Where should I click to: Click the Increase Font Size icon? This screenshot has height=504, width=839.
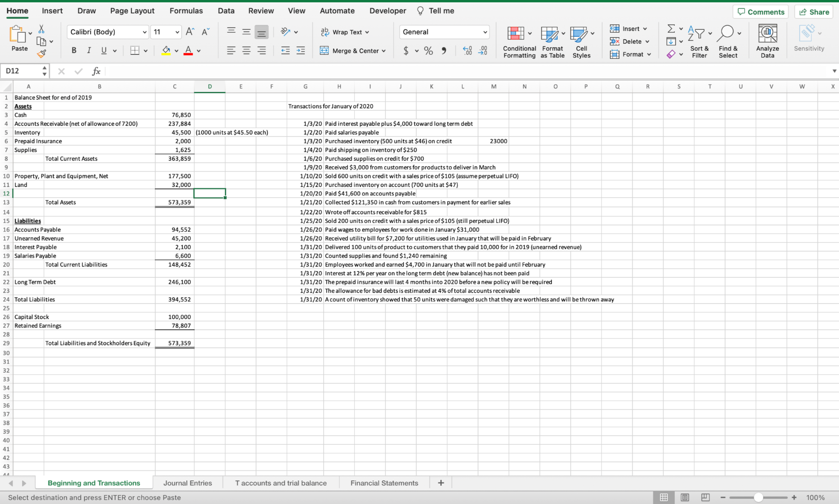(x=190, y=32)
